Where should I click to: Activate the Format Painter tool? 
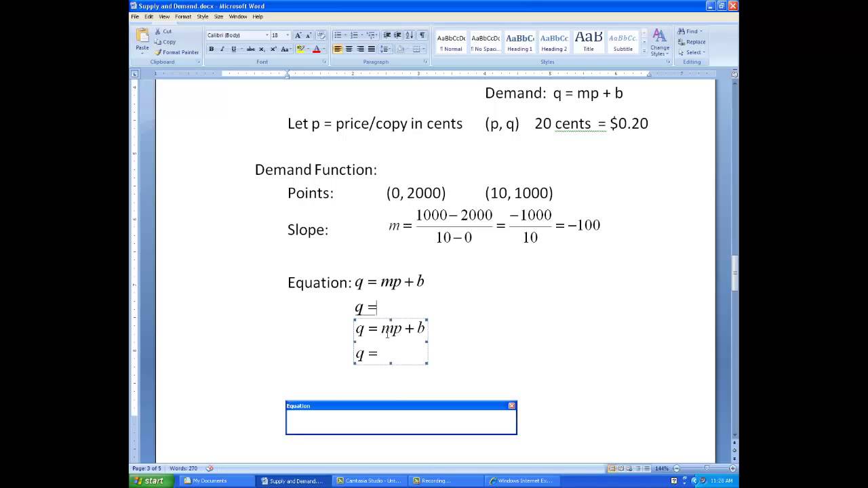(x=177, y=52)
